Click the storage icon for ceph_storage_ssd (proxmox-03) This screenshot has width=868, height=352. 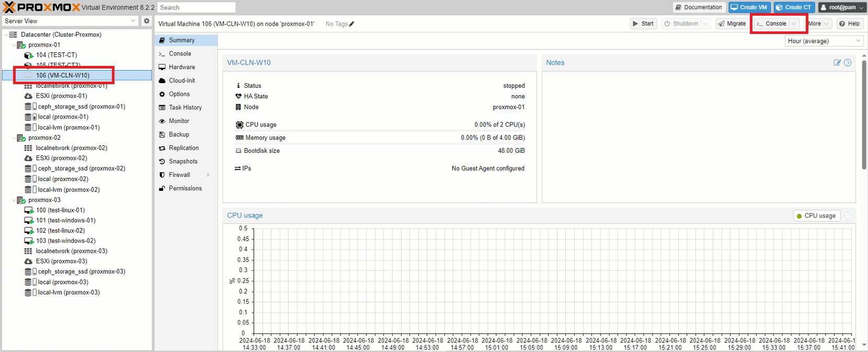[x=30, y=272]
